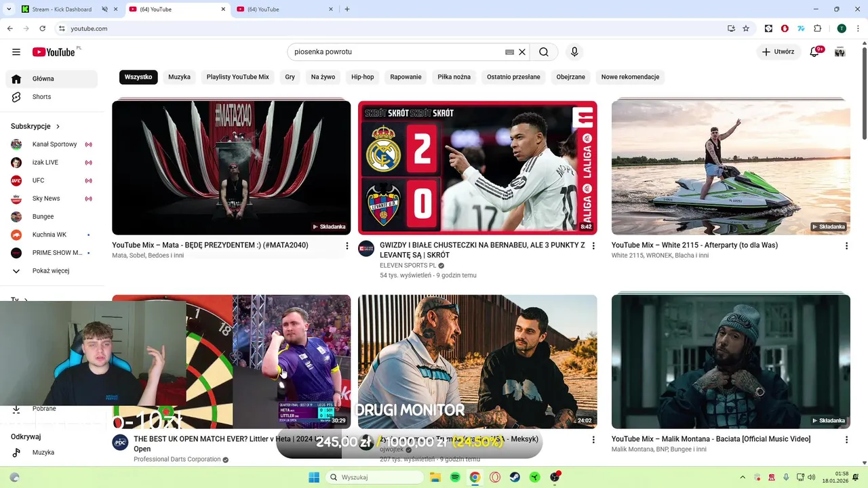
Task: Open Kanał Sportowy subscription
Action: point(52,144)
